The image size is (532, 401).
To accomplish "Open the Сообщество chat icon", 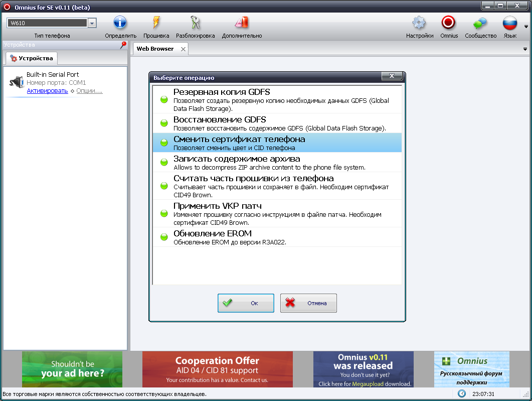I will point(480,23).
